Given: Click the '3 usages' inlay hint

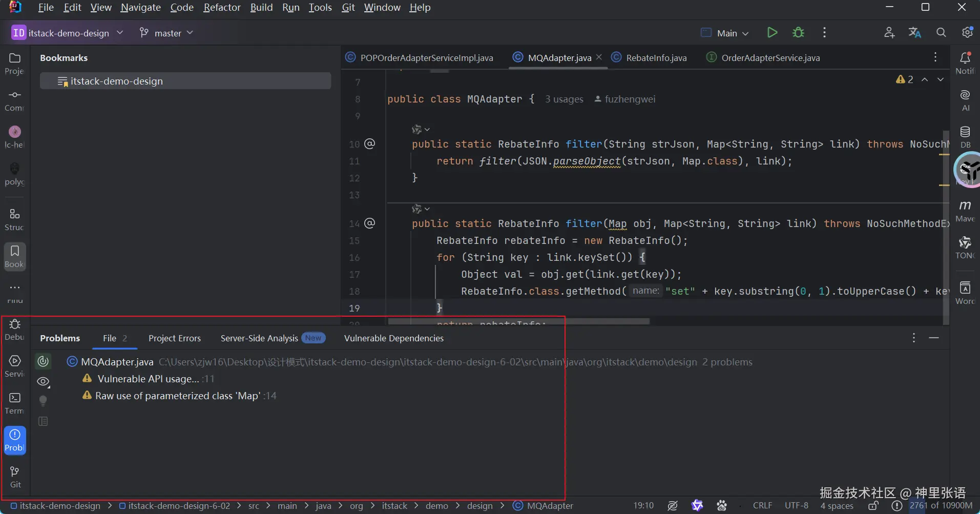Looking at the screenshot, I should (x=564, y=99).
